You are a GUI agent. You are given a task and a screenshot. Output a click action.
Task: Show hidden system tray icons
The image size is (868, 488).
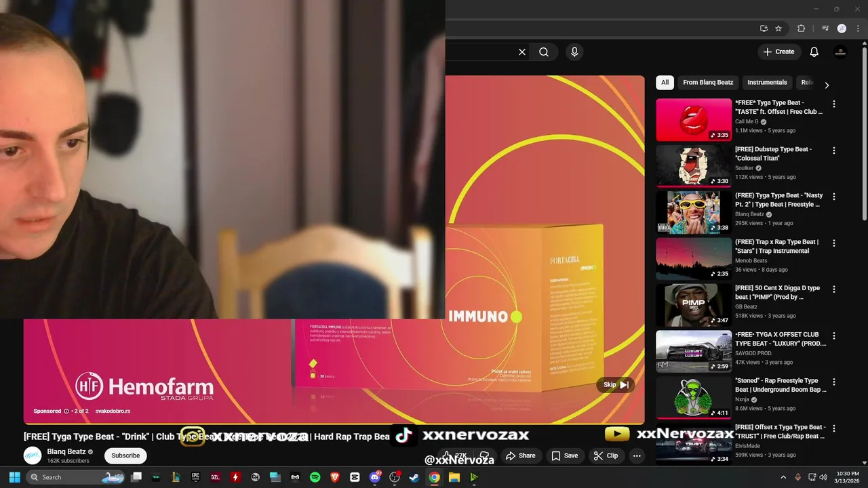click(783, 477)
